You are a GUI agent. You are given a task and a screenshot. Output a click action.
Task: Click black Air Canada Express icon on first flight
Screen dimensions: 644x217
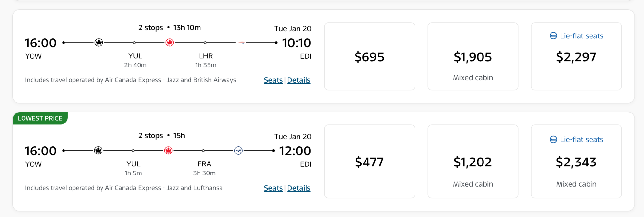click(99, 43)
